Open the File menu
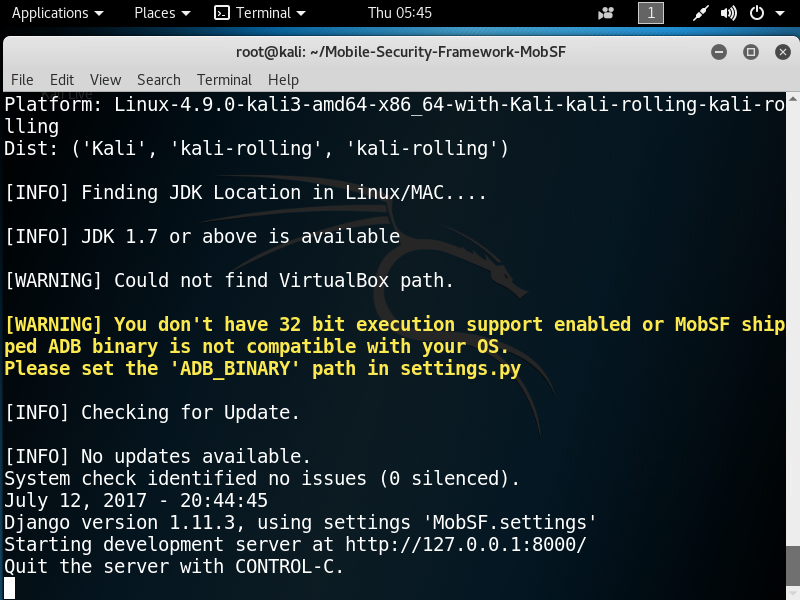The height and width of the screenshot is (600, 800). tap(22, 80)
